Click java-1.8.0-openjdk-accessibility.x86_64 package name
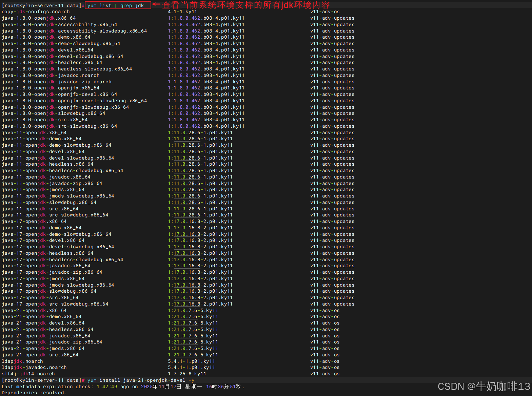Viewport: 532px width, 396px height. point(59,24)
